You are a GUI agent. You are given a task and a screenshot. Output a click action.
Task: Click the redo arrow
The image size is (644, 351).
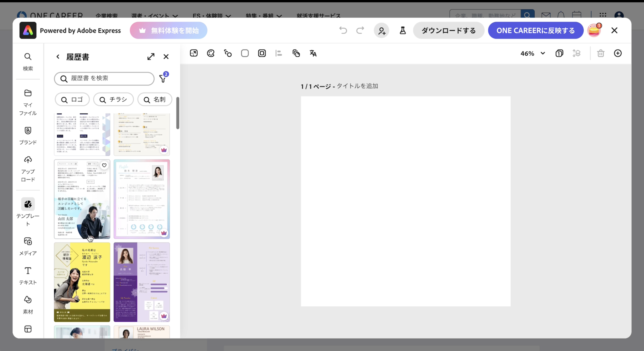coord(360,30)
